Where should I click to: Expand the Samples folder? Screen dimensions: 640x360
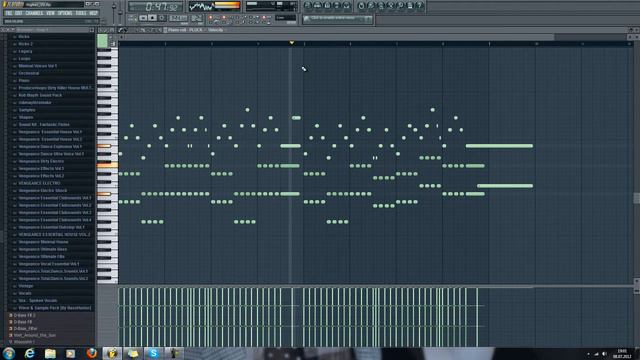[27, 110]
